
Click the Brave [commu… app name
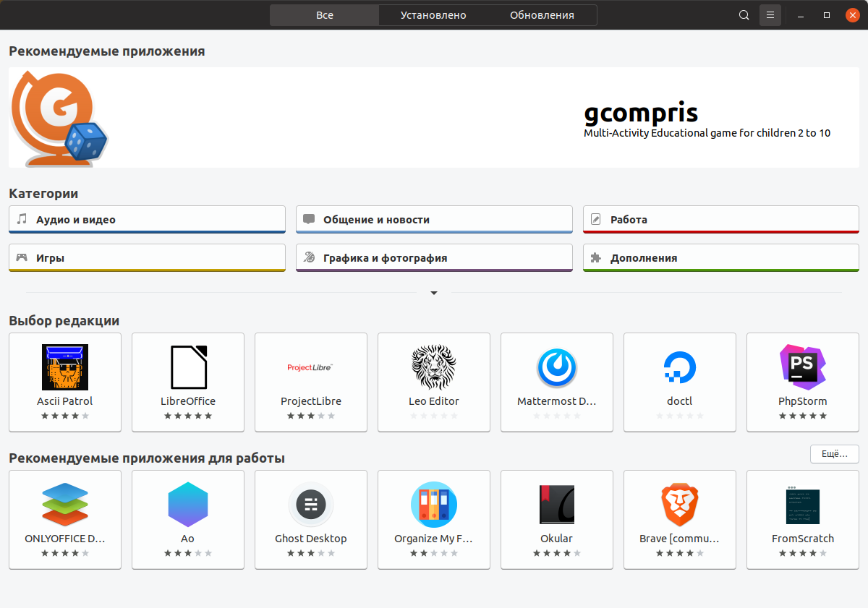[x=680, y=539]
